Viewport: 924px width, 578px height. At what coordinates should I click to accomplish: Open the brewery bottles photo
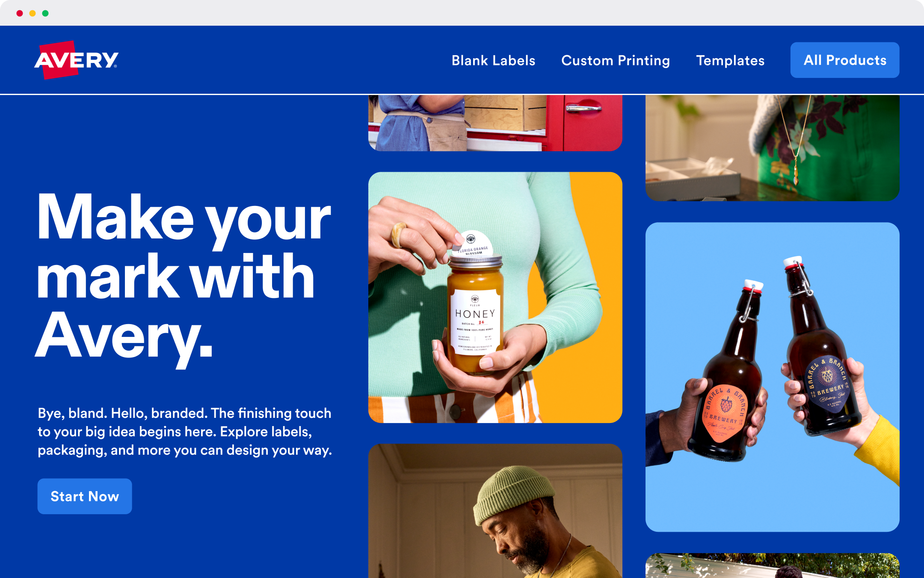point(773,377)
